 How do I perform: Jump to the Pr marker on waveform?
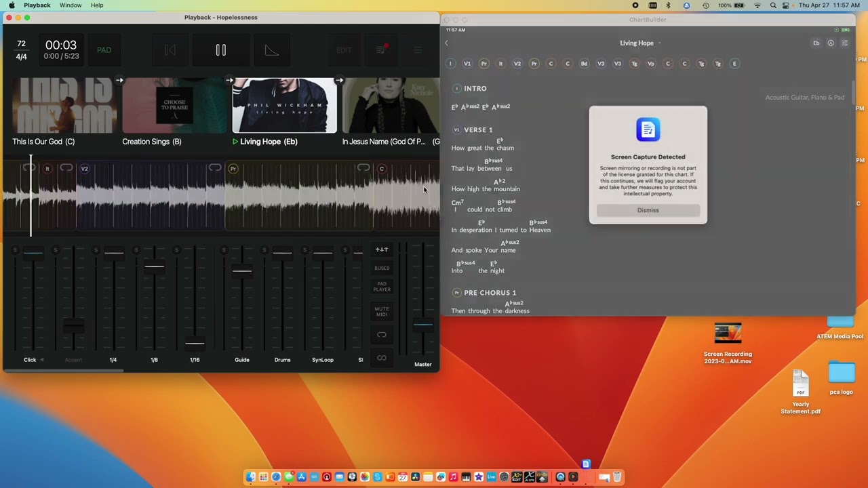(x=233, y=169)
